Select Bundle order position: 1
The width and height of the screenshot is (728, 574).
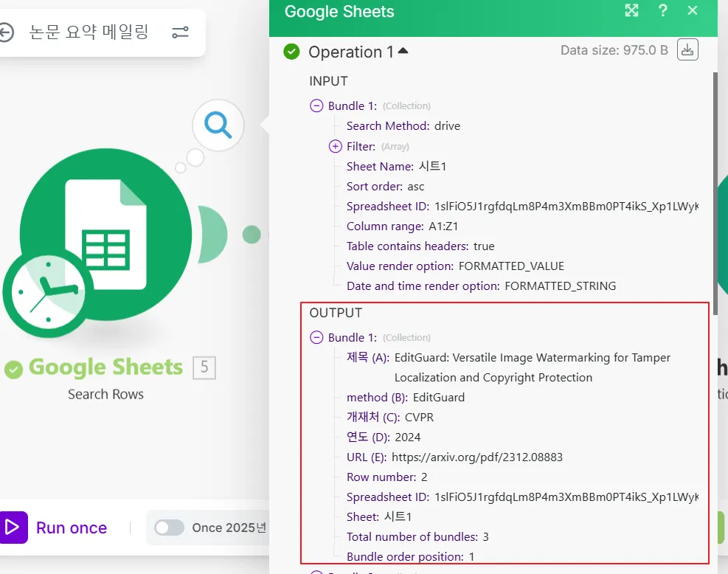click(x=410, y=557)
